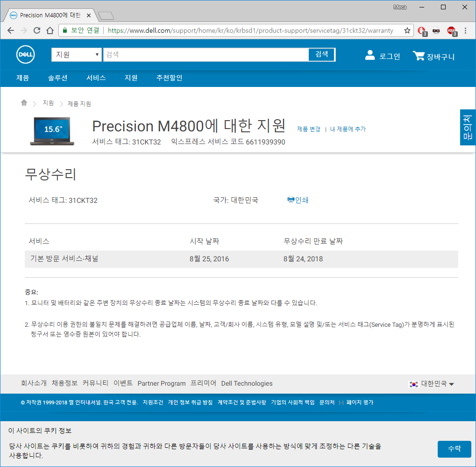Open the 추천할인 navigation menu
Image resolution: width=476 pixels, height=467 pixels.
click(x=169, y=78)
